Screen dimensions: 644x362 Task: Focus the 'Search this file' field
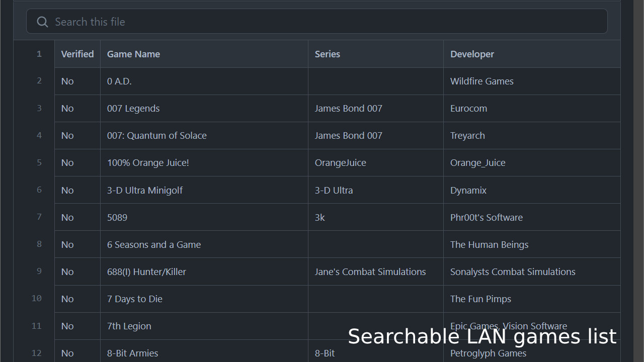pyautogui.click(x=322, y=22)
